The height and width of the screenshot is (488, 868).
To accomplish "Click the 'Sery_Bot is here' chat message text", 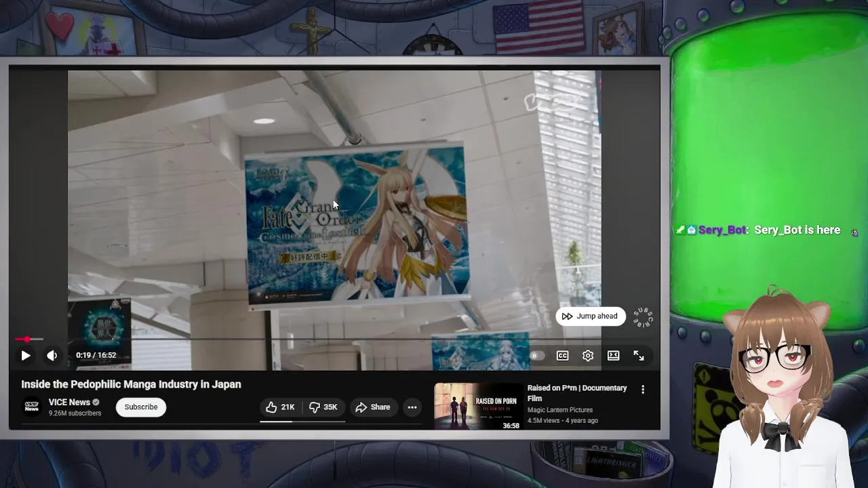I will tap(797, 230).
